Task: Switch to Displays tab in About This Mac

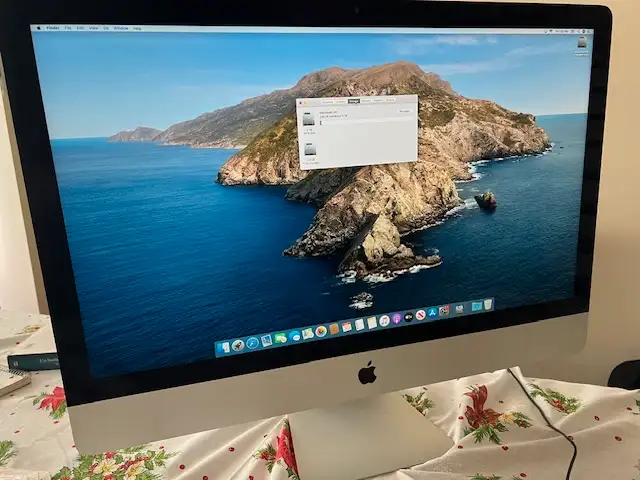Action: [x=341, y=101]
